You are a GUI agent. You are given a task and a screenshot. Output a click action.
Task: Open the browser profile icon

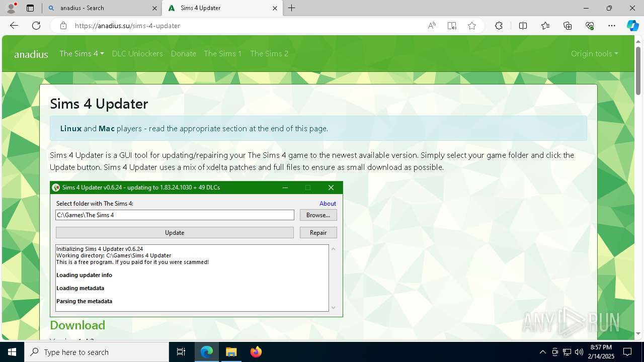(11, 8)
